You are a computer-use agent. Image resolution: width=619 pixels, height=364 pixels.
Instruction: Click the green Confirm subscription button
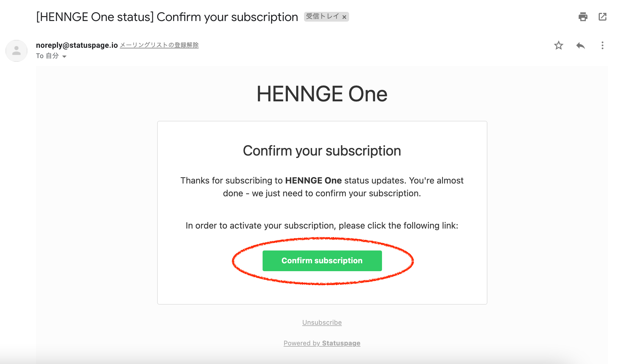point(322,261)
